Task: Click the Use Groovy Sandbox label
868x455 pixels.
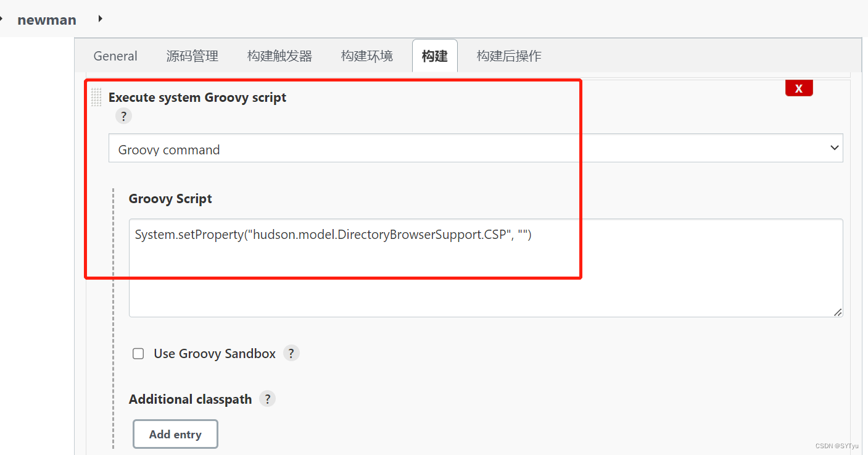Action: [215, 354]
